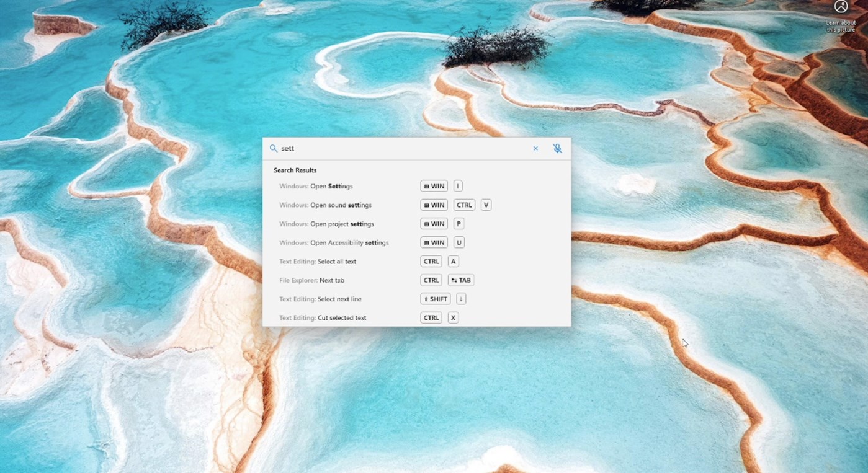The image size is (868, 473).
Task: Select the 'Windows: Open sound settings' entry
Action: click(326, 205)
